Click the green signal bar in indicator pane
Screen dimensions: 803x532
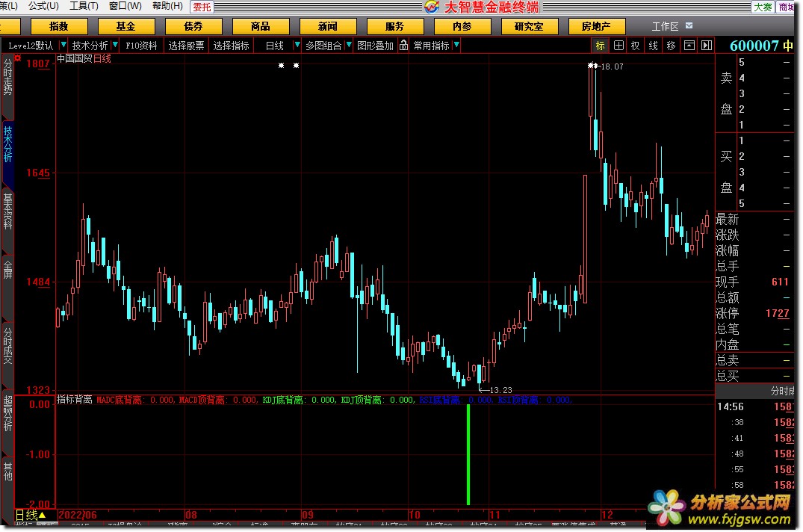[x=468, y=454]
